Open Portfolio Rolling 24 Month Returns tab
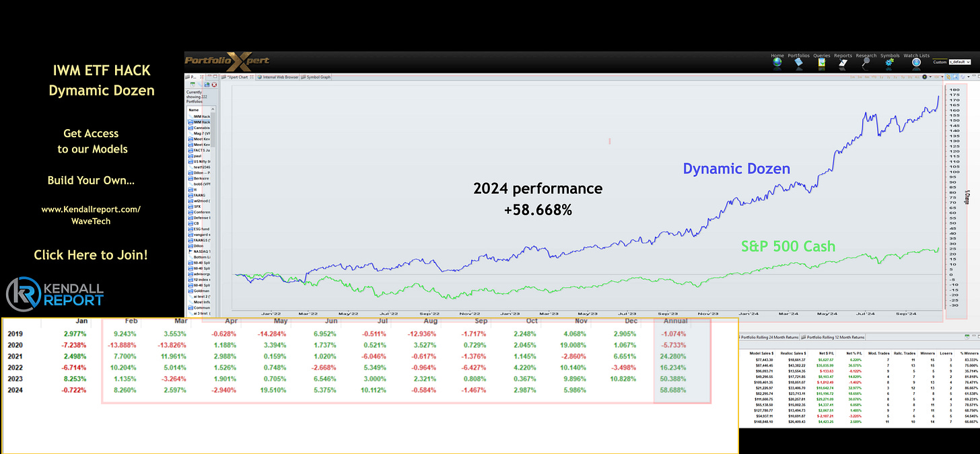The height and width of the screenshot is (454, 980). point(769,337)
